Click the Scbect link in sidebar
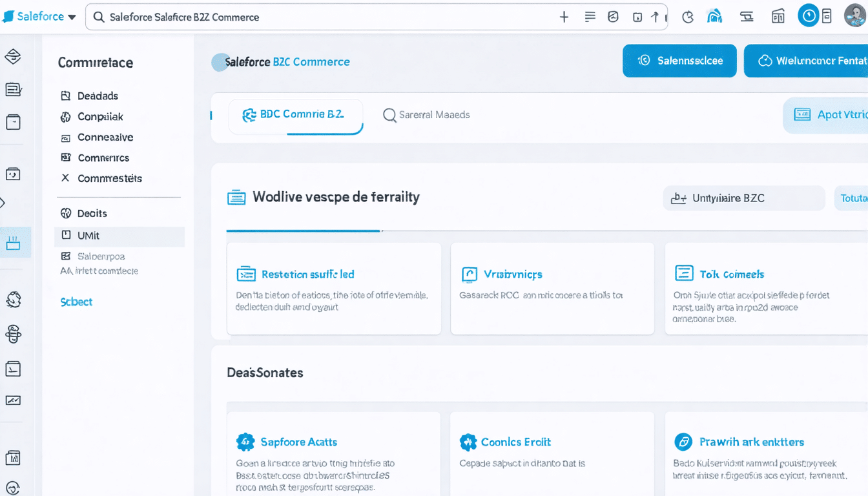 coord(76,302)
